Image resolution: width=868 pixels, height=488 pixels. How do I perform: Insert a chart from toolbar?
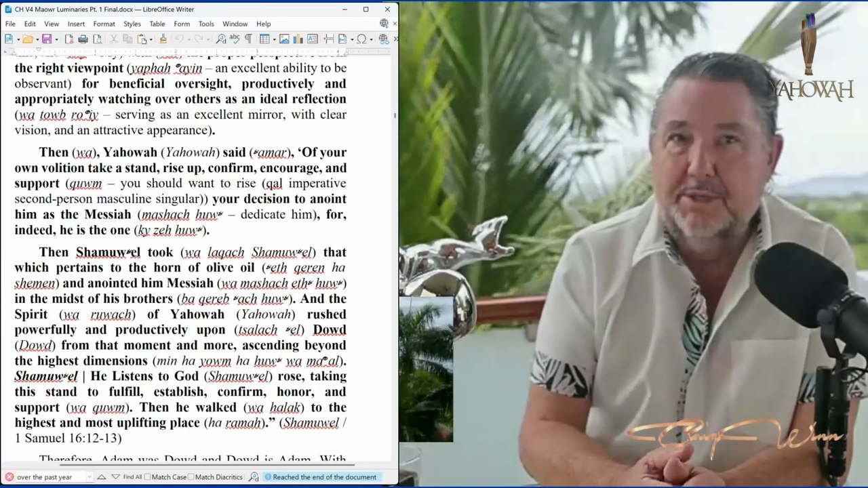click(x=298, y=39)
